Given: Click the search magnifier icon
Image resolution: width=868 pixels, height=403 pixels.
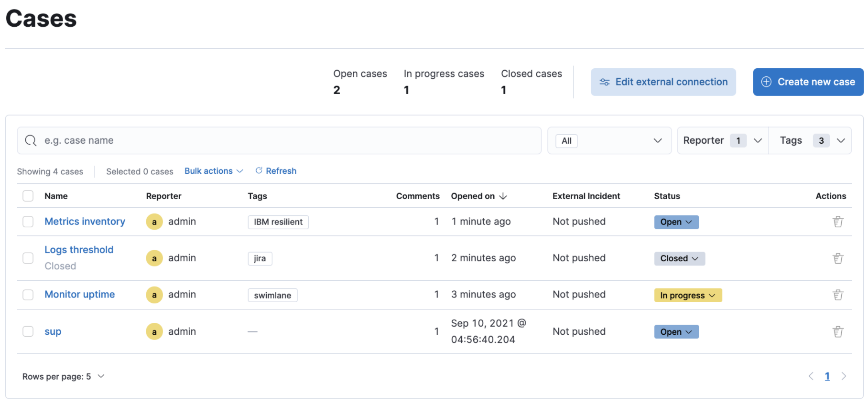Looking at the screenshot, I should tap(31, 140).
